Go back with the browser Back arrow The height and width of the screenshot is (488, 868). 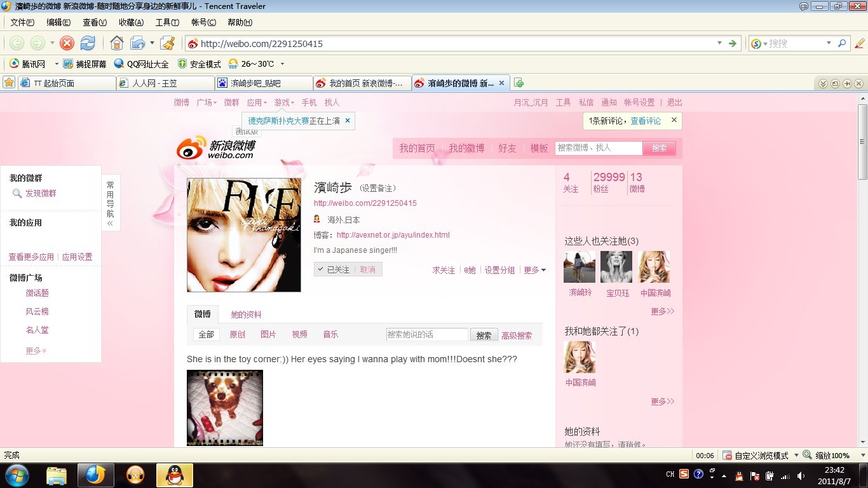pyautogui.click(x=17, y=43)
